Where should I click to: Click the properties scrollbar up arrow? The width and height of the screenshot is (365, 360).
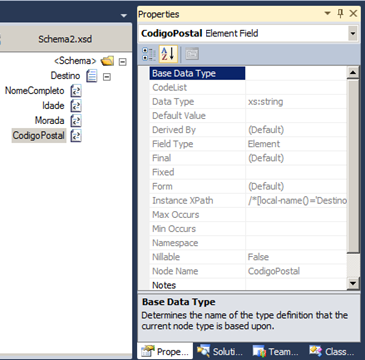(x=353, y=72)
